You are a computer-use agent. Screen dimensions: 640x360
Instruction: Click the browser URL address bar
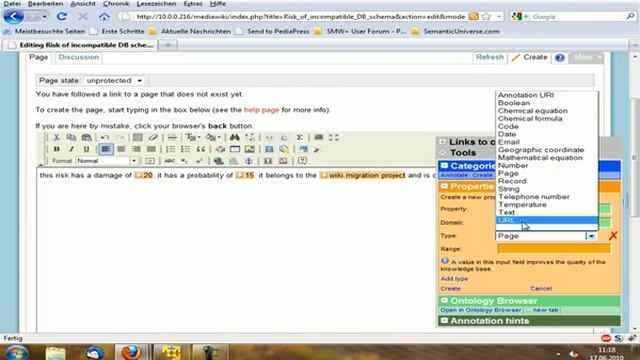[300, 17]
